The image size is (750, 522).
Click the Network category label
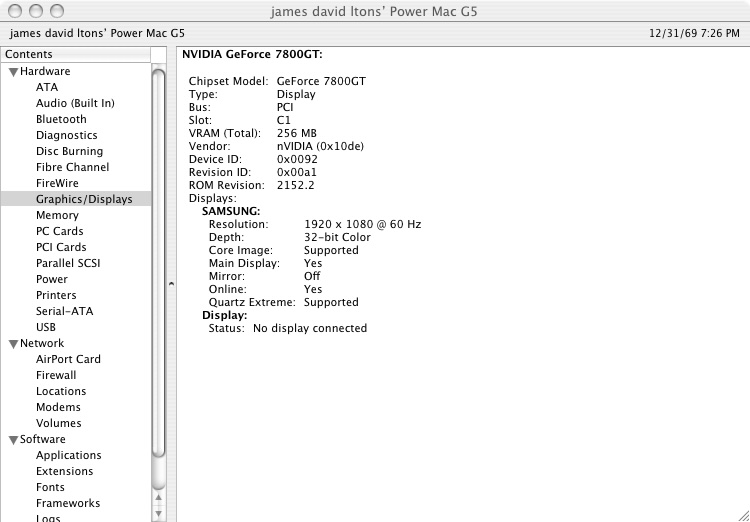click(42, 344)
